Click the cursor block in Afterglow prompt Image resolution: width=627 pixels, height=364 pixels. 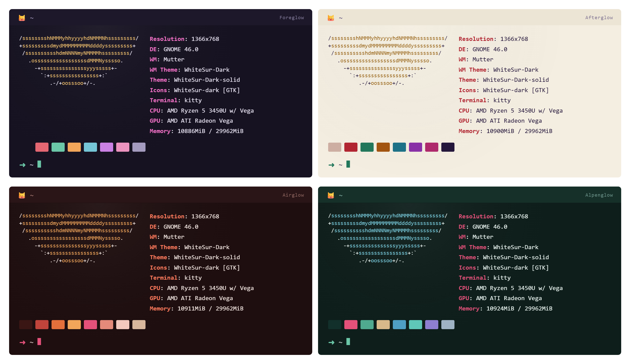[x=348, y=164]
